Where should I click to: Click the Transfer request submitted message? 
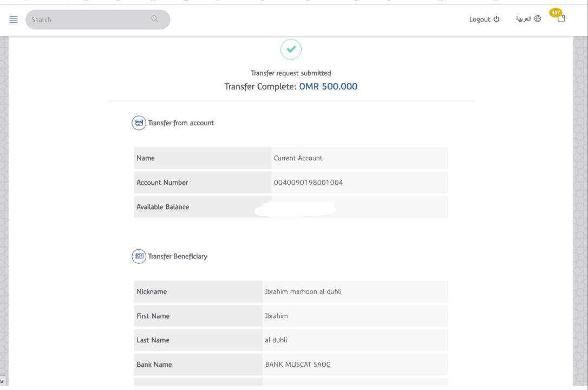[x=291, y=73]
